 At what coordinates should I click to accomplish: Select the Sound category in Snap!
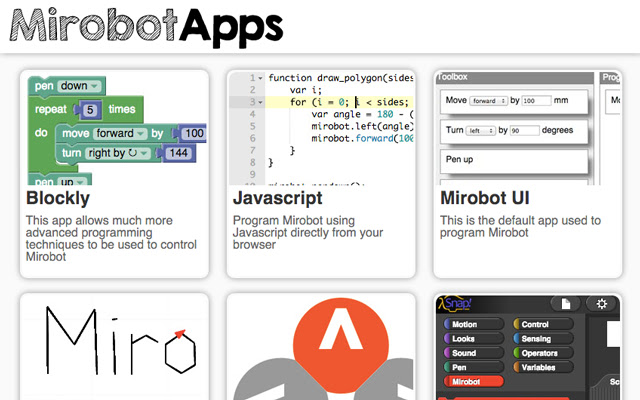473,353
